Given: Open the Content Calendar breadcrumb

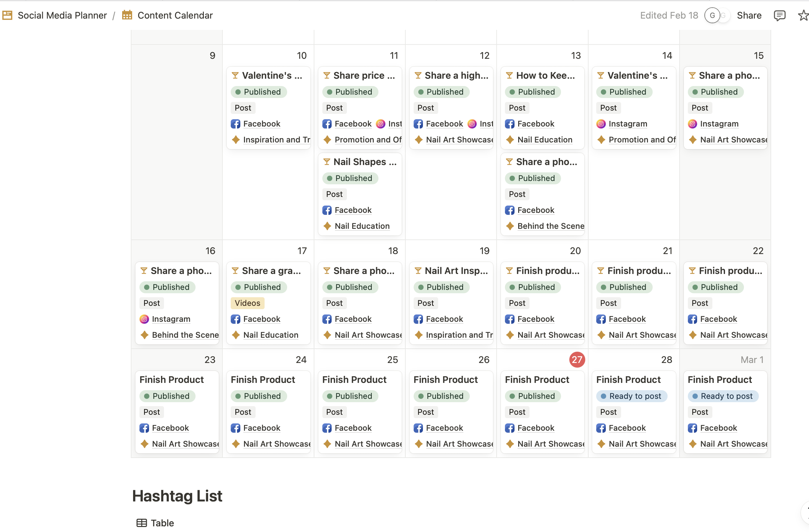Looking at the screenshot, I should point(175,16).
